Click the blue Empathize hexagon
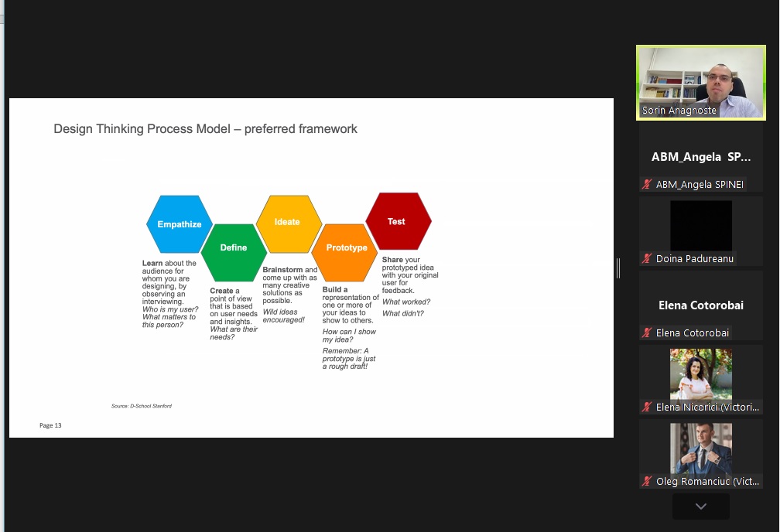780x532 pixels. [179, 224]
